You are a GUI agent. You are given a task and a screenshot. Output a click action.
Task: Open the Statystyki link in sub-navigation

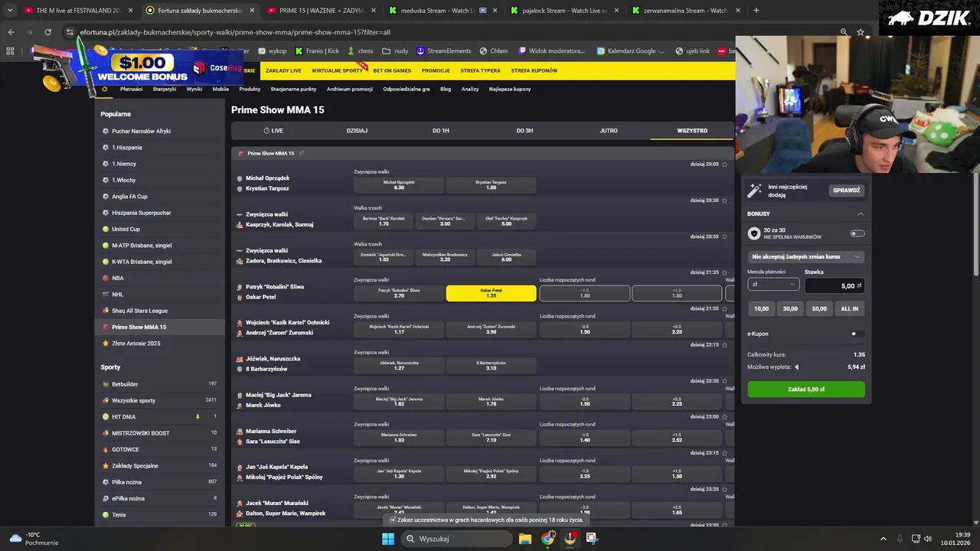click(x=165, y=89)
